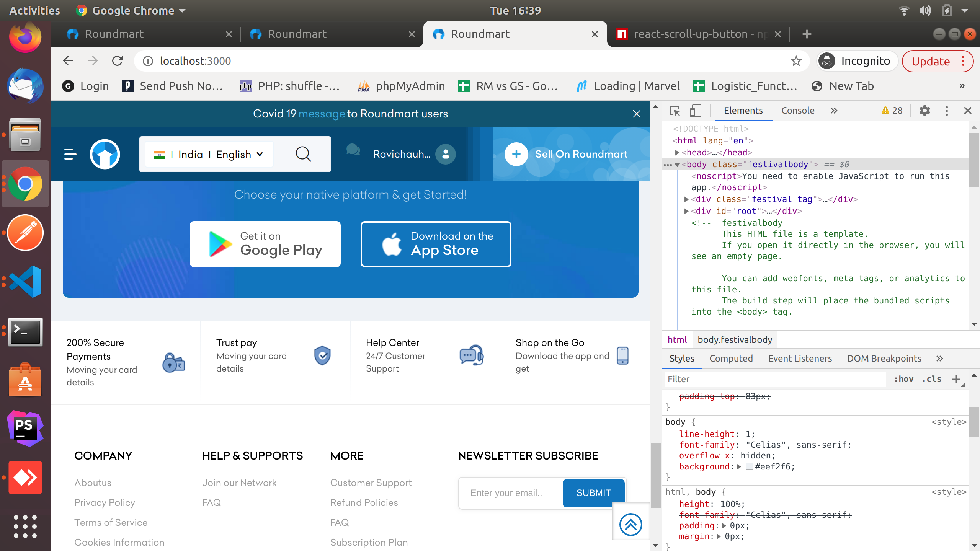The width and height of the screenshot is (980, 551).
Task: Open the phpMyAdmin bookmark
Action: pos(401,86)
